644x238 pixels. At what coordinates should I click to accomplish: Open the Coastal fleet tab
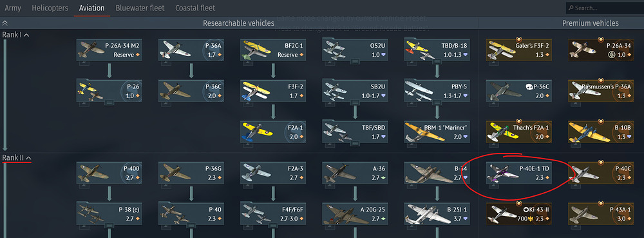click(195, 8)
